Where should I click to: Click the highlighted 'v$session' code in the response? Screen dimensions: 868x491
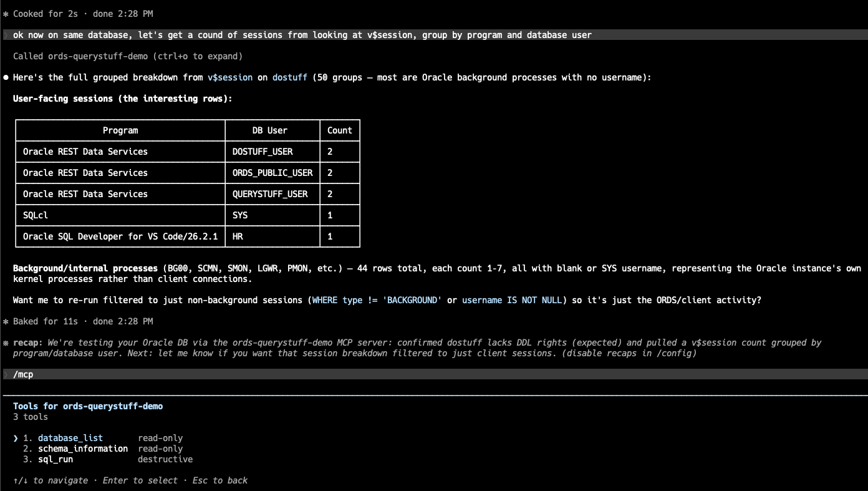(230, 77)
